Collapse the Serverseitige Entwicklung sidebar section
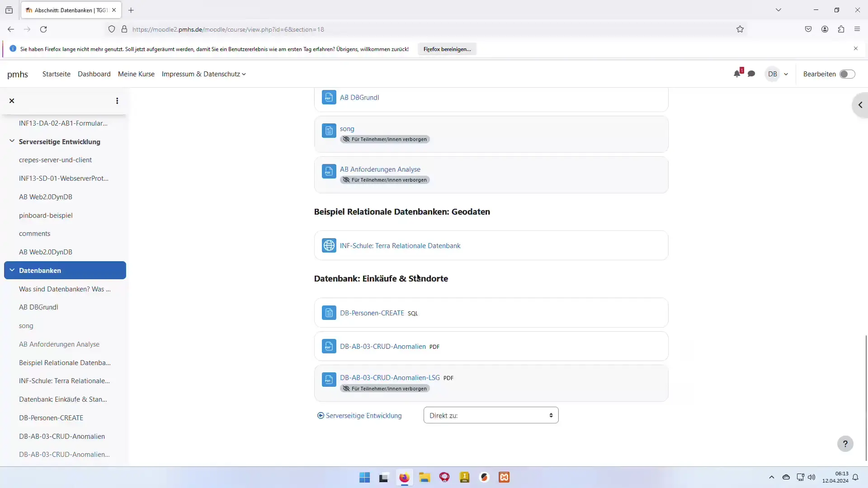Image resolution: width=868 pixels, height=488 pixels. [12, 141]
